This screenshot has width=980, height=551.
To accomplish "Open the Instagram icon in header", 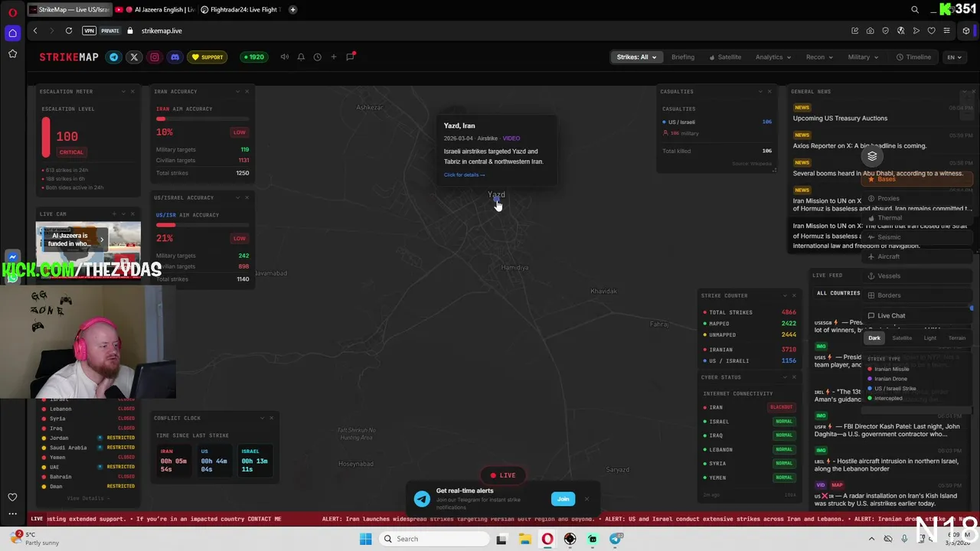I will [x=155, y=57].
